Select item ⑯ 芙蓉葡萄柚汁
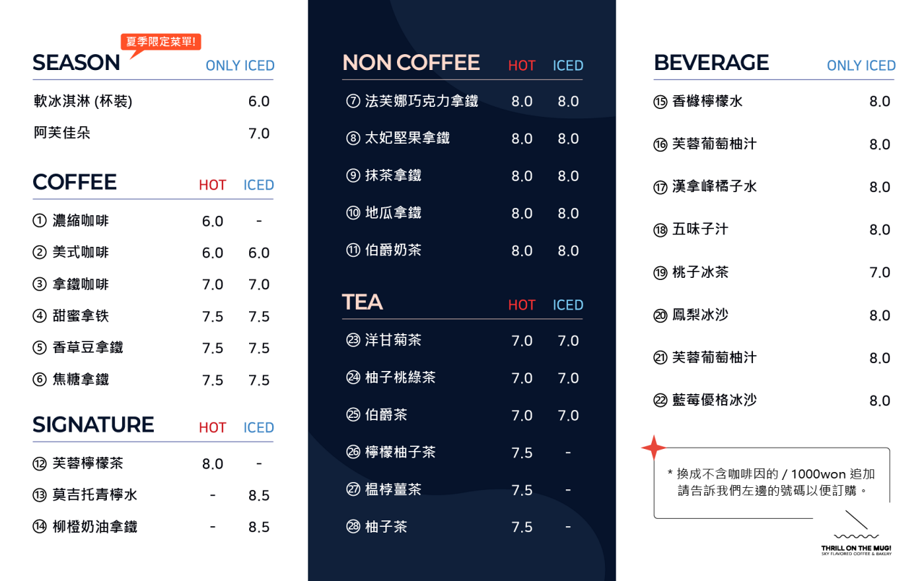 tap(705, 144)
